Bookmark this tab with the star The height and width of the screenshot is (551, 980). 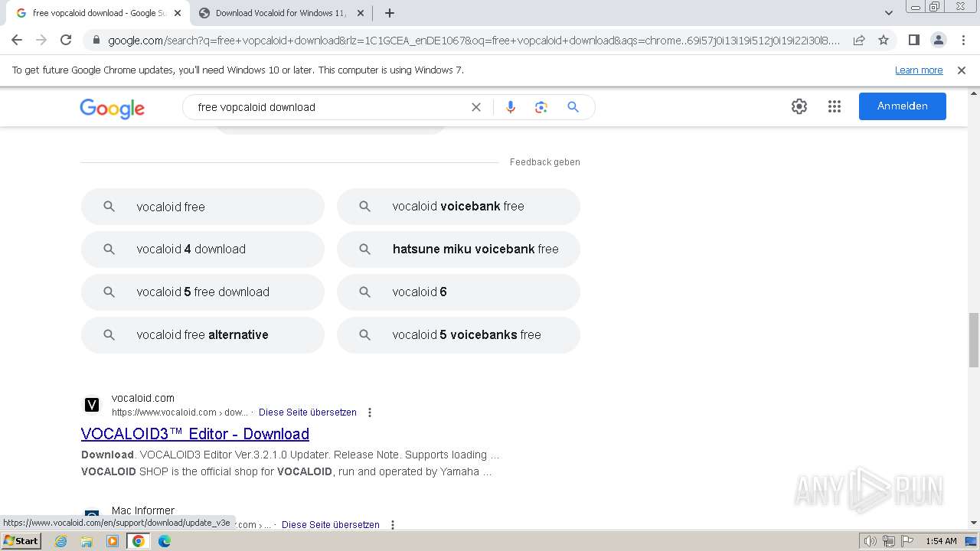coord(884,41)
